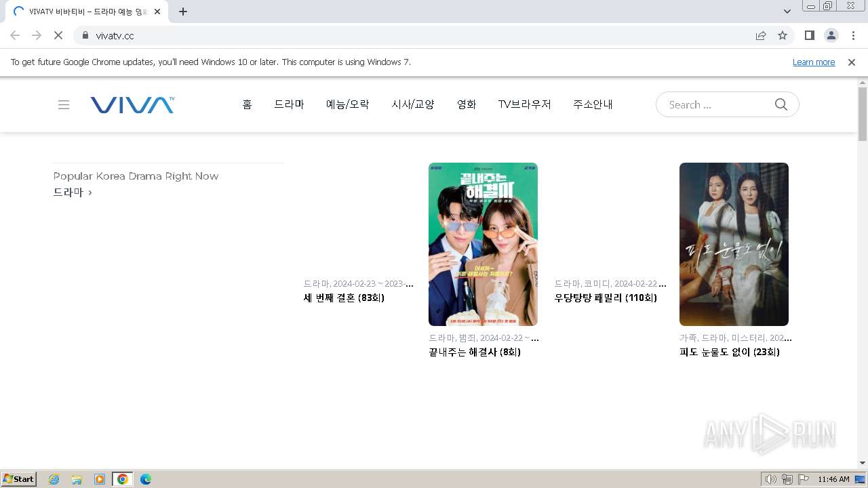Open the 영화 menu
Screen dimensions: 868x488
(467, 104)
